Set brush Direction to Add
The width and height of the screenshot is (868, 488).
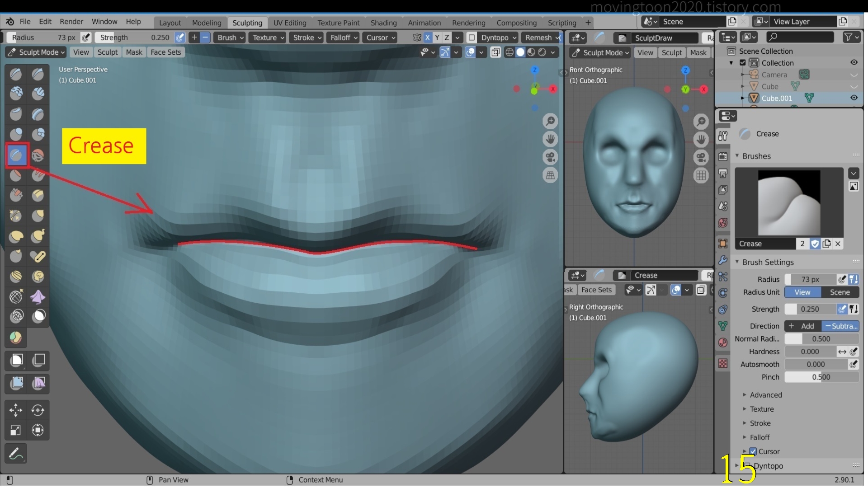point(803,326)
